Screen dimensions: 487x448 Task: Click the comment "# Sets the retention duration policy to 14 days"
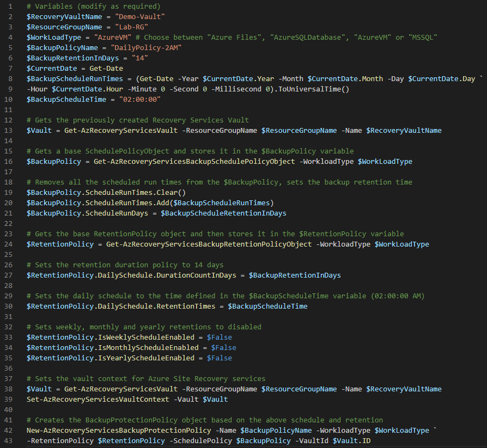125,265
